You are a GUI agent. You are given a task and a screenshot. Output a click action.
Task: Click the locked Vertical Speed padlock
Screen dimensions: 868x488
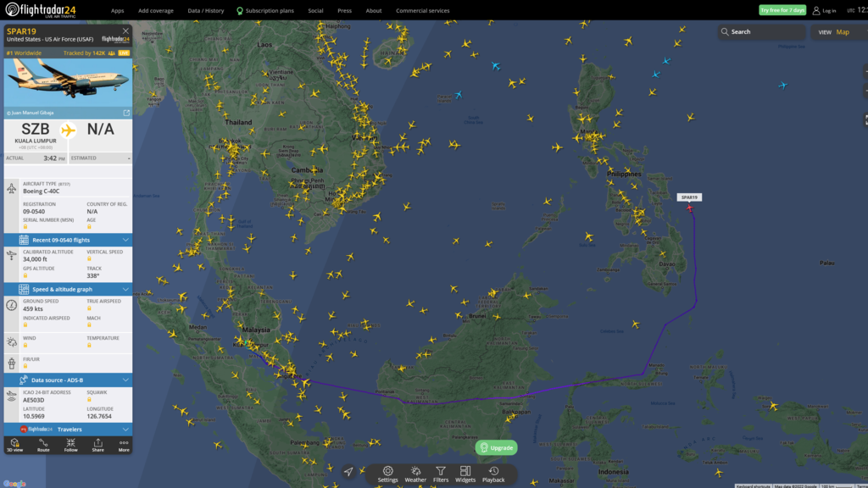click(89, 259)
